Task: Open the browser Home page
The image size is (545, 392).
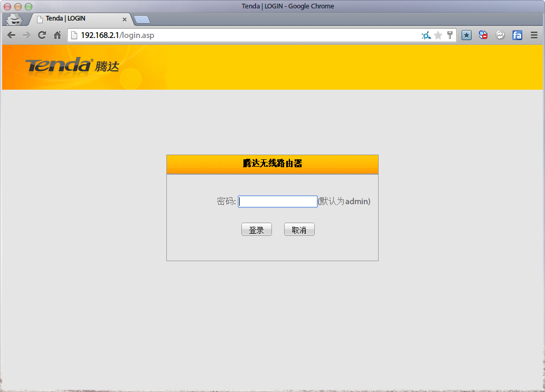Action: coord(58,35)
